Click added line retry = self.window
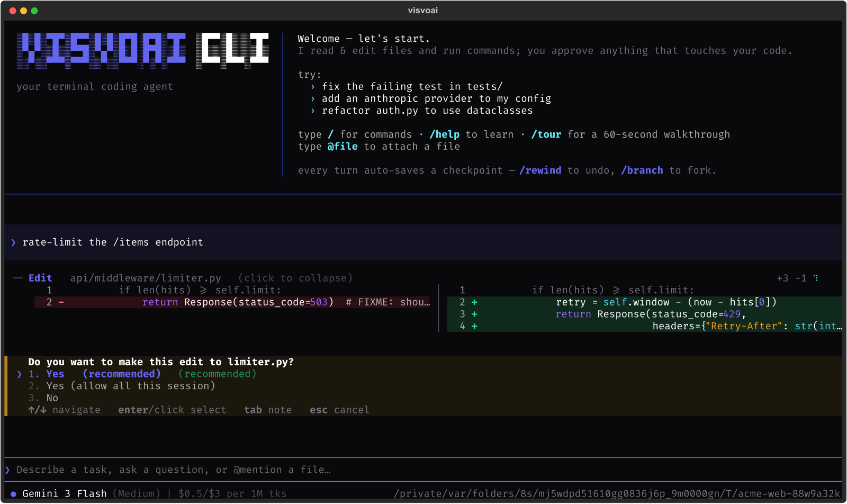The width and height of the screenshot is (847, 504). point(644,302)
